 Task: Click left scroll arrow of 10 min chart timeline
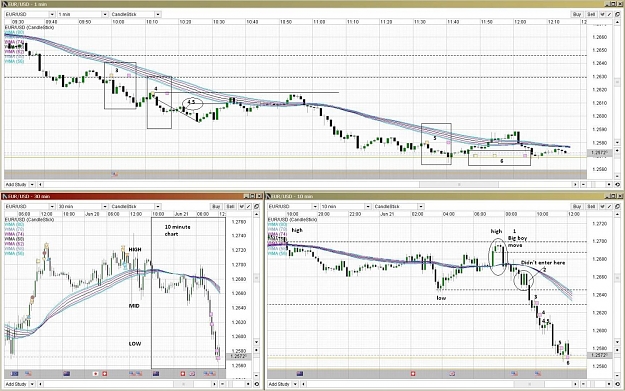303,384
